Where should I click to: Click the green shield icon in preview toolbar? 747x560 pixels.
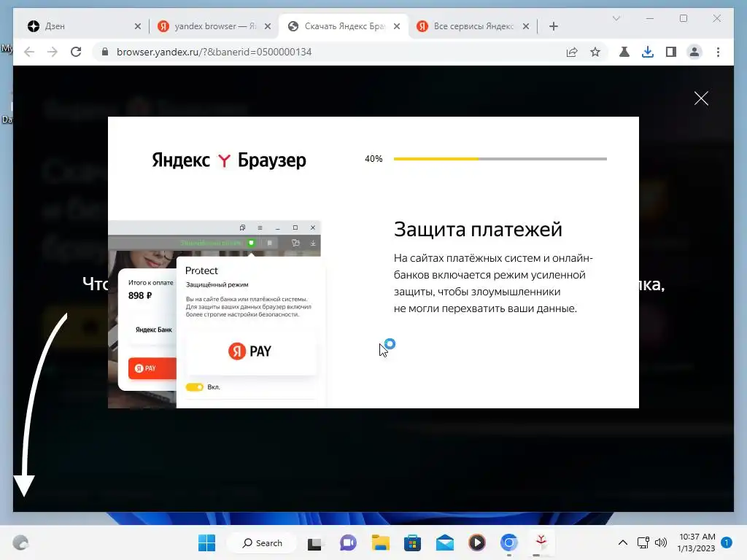point(251,243)
